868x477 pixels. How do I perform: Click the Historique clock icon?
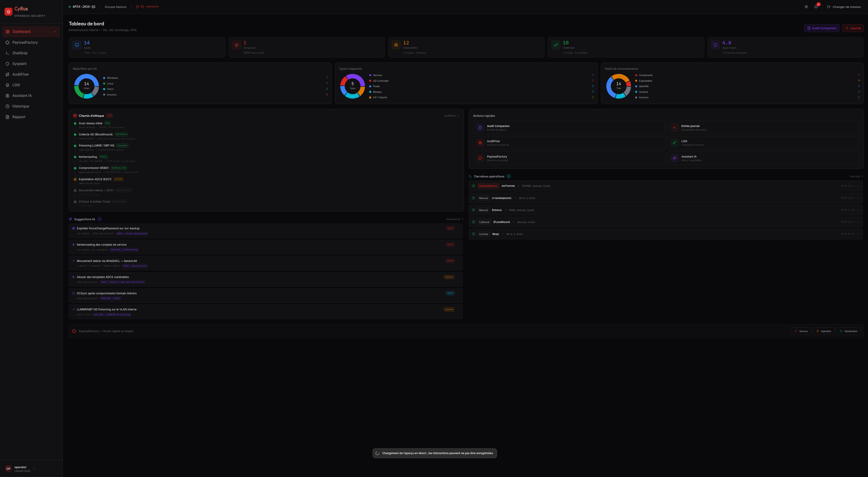coord(7,106)
